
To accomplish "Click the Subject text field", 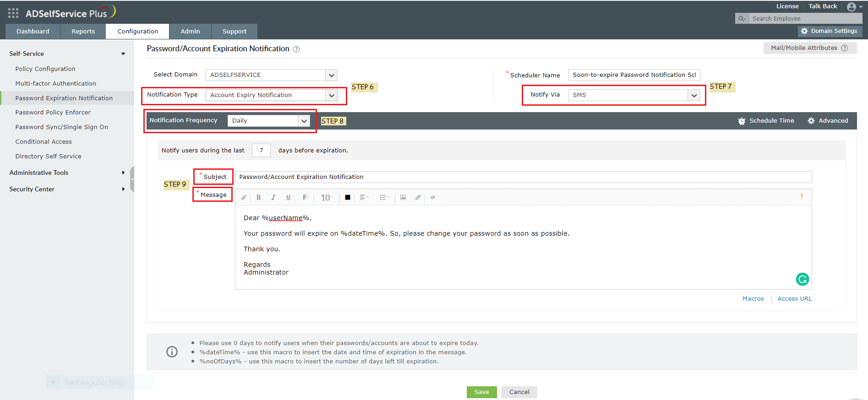I will (523, 177).
